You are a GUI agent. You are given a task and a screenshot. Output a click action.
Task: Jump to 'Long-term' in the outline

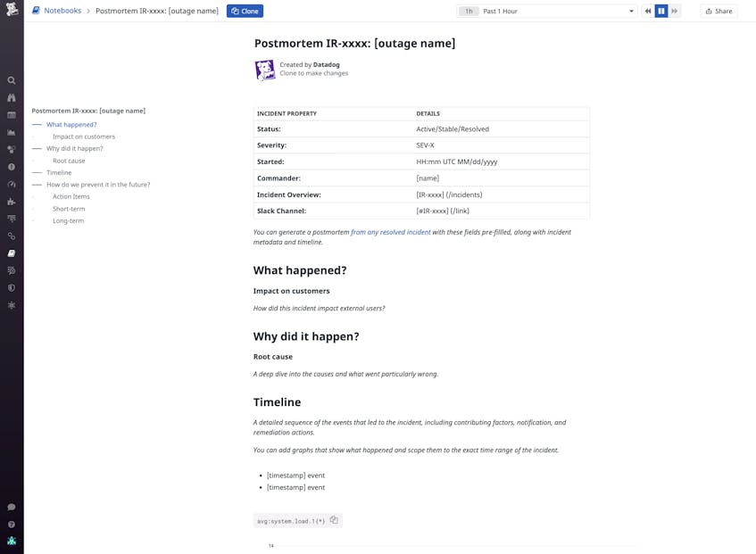(68, 220)
